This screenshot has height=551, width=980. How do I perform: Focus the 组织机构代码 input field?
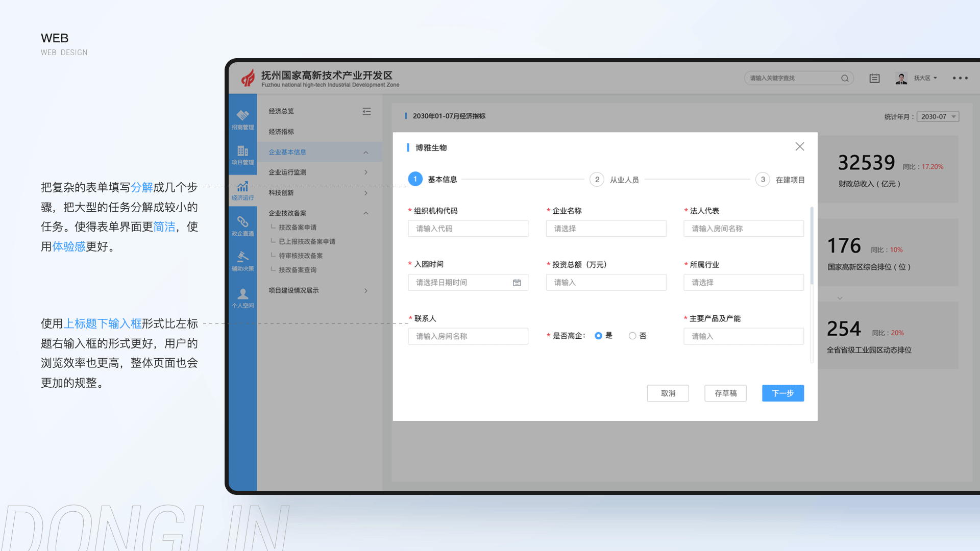pos(468,229)
